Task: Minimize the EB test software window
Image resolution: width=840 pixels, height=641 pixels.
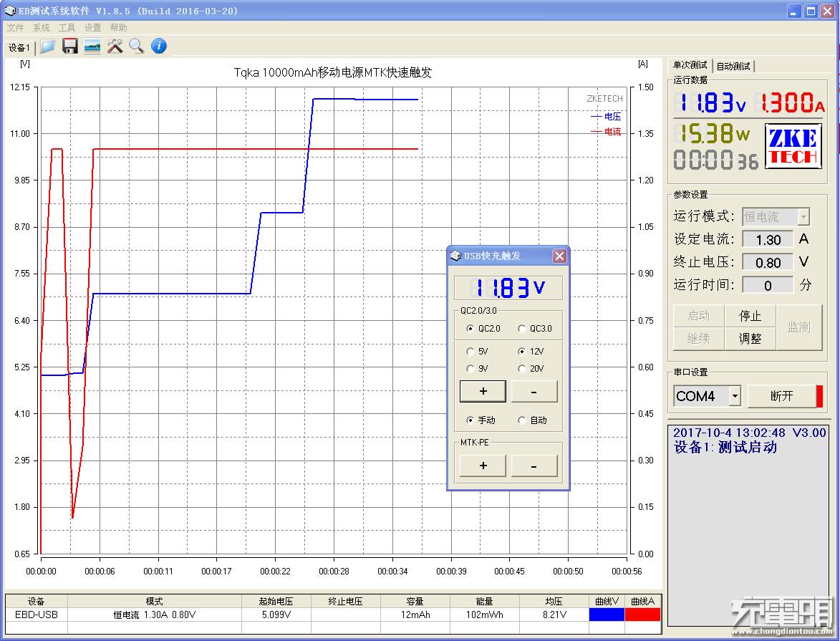Action: (x=794, y=11)
